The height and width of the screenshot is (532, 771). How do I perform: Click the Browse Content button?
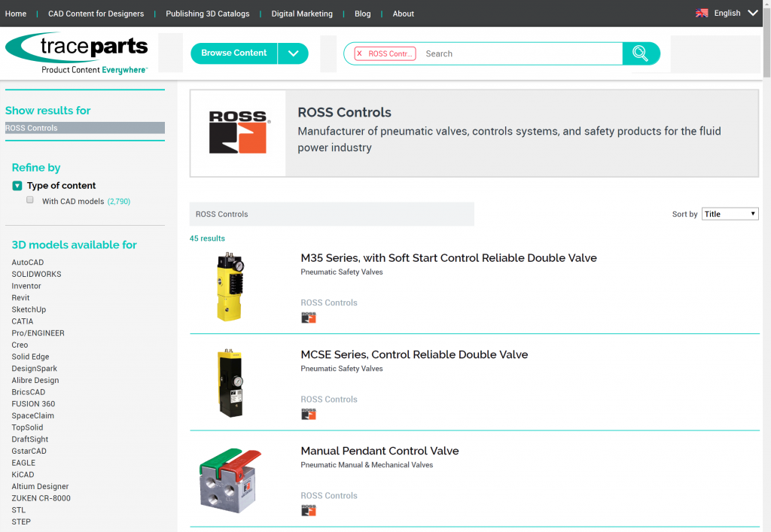pos(234,53)
